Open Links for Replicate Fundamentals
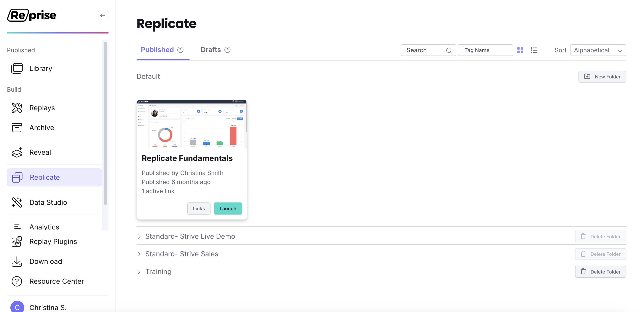644x312 pixels. point(199,209)
